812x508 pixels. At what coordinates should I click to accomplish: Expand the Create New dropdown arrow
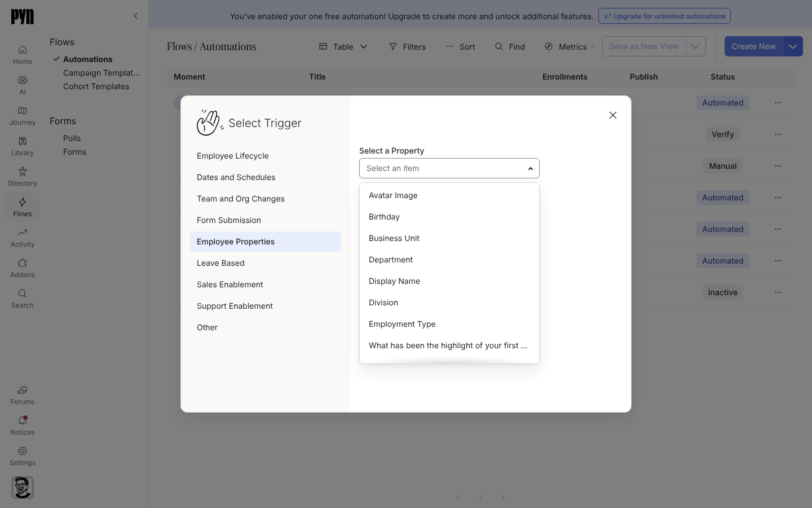793,46
